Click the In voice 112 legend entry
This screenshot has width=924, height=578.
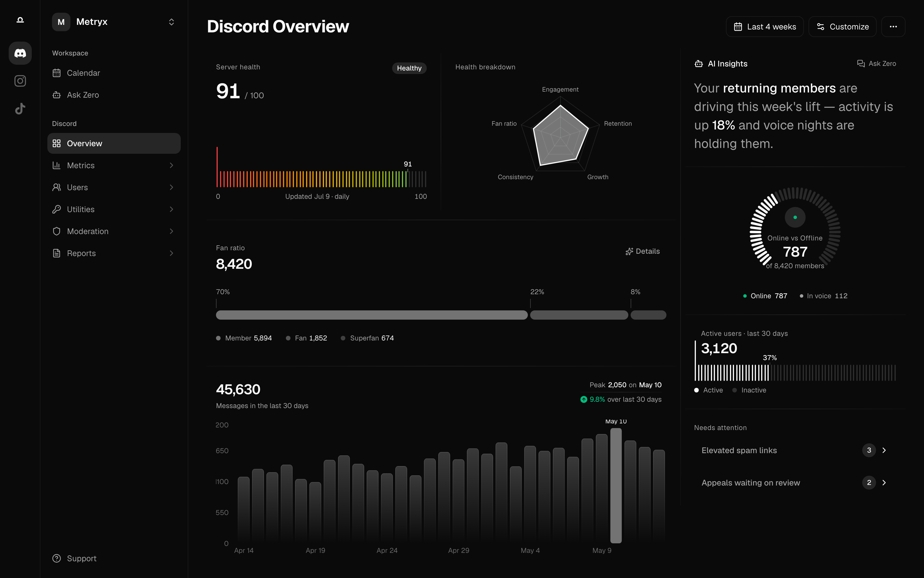coord(824,296)
